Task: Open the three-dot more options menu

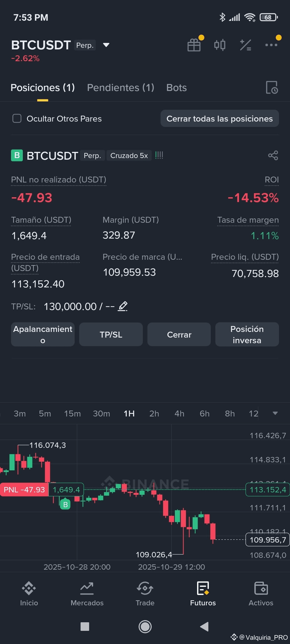Action: pyautogui.click(x=271, y=45)
